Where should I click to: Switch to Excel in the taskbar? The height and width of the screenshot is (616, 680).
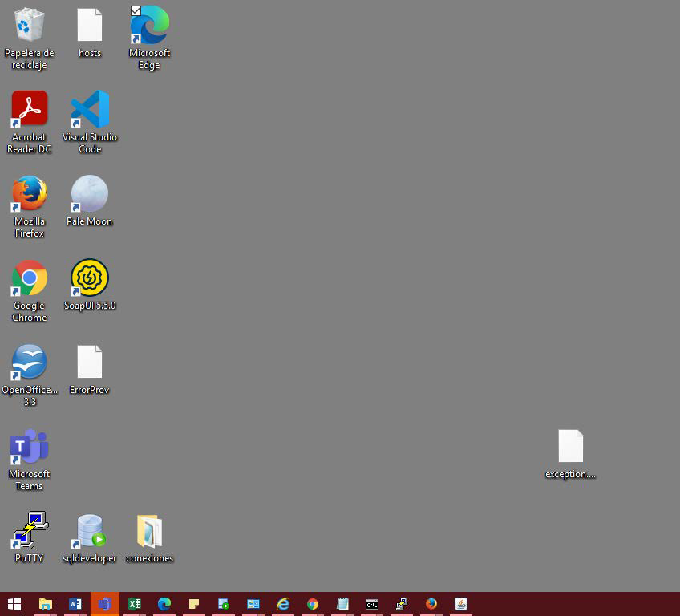[x=135, y=604]
